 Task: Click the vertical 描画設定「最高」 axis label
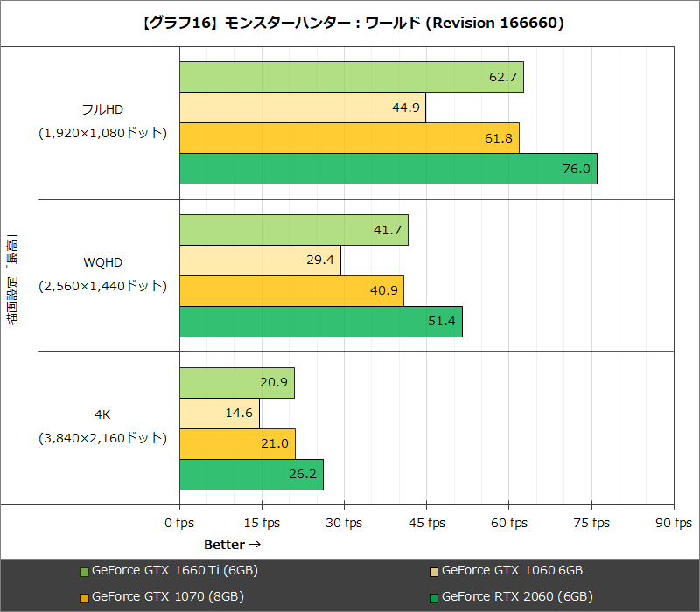[x=12, y=280]
